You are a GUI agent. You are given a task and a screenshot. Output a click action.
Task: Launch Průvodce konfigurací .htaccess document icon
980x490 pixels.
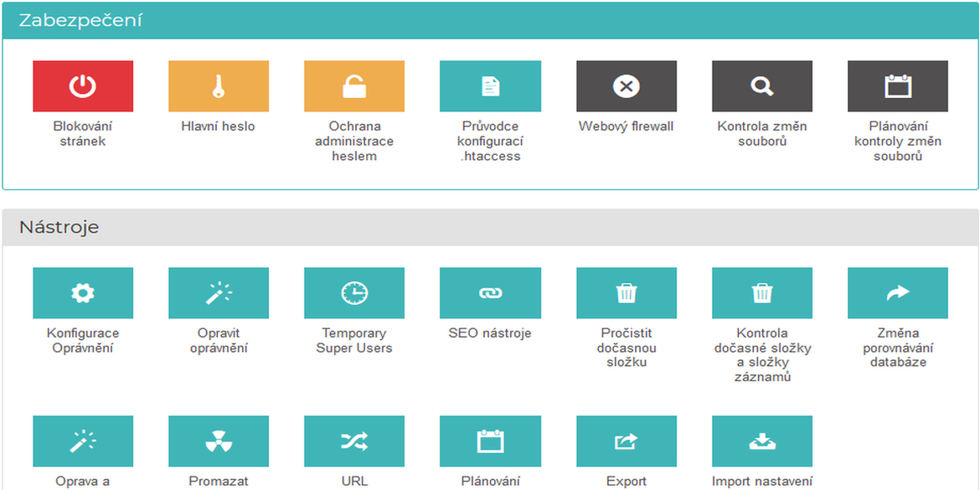(490, 86)
